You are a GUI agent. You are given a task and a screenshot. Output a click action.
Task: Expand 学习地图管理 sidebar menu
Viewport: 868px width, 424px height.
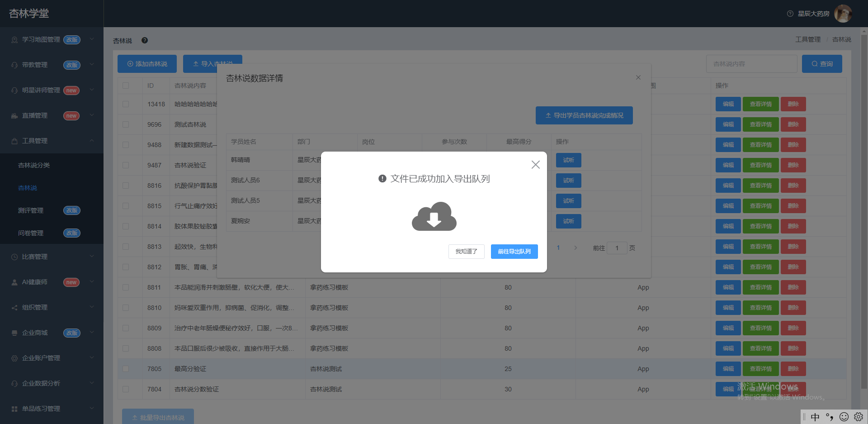tap(52, 40)
